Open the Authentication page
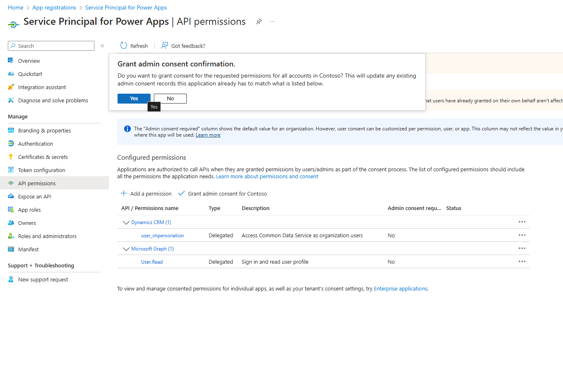This screenshot has height=392, width=563. tap(35, 144)
